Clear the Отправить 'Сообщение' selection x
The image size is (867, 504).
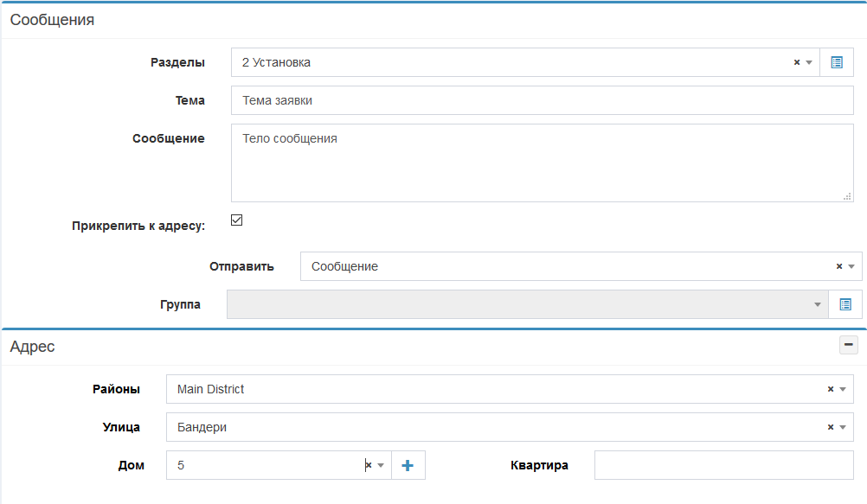[x=838, y=266]
